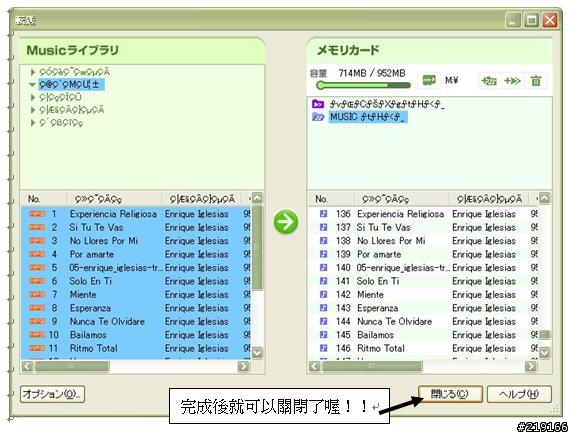This screenshot has width=573, height=435.
Task: Click the MP3 icon for Experiencia Religiosa in library
Action: [37, 214]
